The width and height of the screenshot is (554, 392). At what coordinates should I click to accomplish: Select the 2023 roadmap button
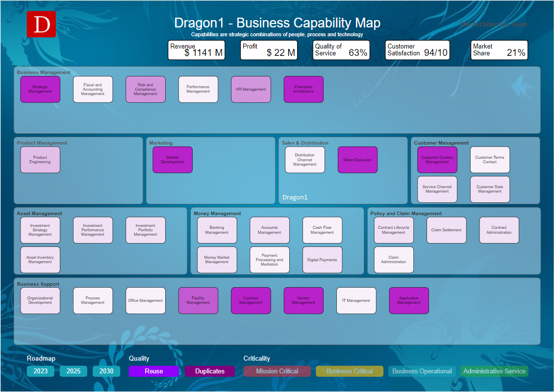click(41, 371)
